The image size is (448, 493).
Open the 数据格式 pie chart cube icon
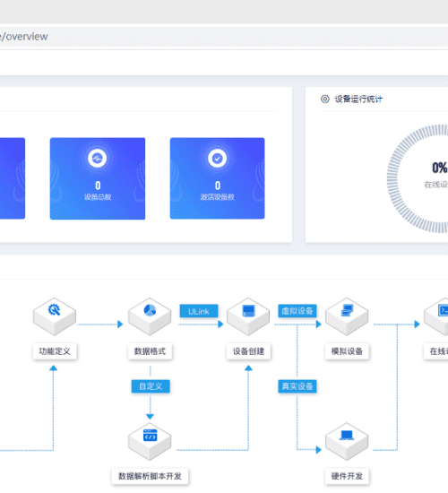click(150, 316)
